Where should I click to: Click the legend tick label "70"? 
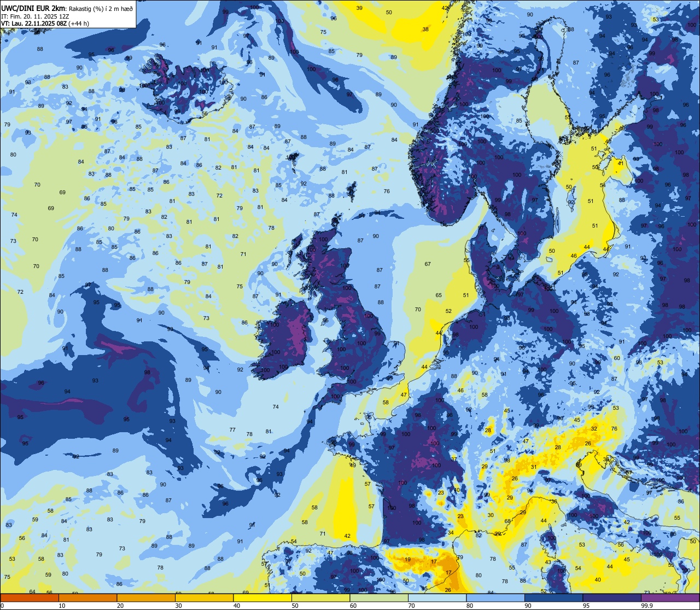pyautogui.click(x=411, y=606)
